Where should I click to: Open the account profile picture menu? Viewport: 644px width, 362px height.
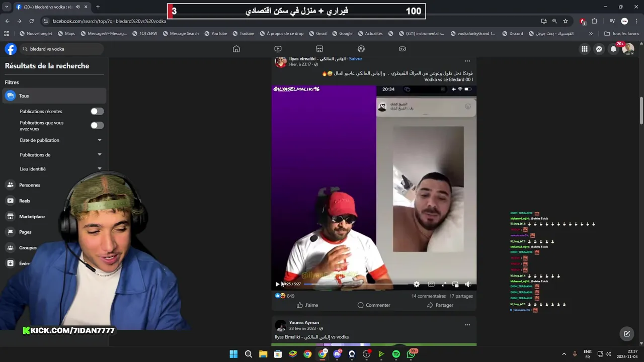[628, 49]
